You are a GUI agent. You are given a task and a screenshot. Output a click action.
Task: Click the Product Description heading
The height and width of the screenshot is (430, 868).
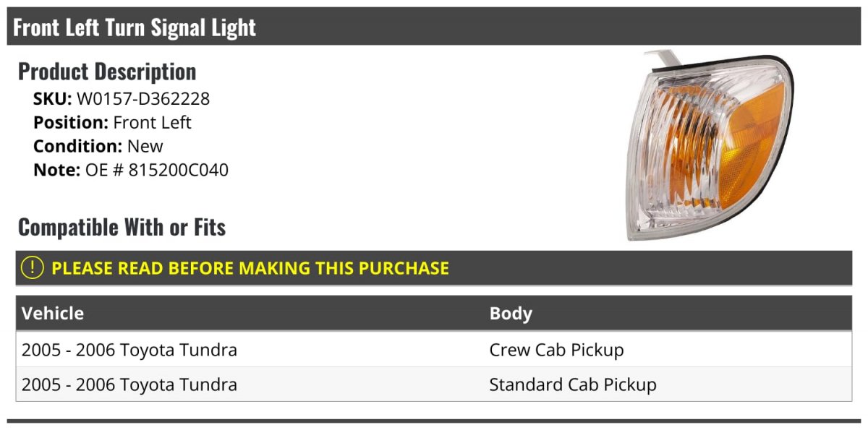[x=107, y=72]
